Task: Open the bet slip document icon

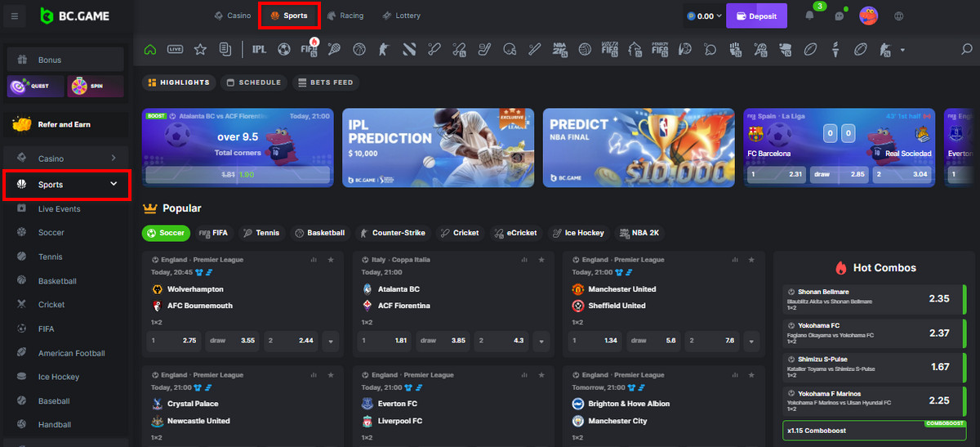Action: [225, 49]
